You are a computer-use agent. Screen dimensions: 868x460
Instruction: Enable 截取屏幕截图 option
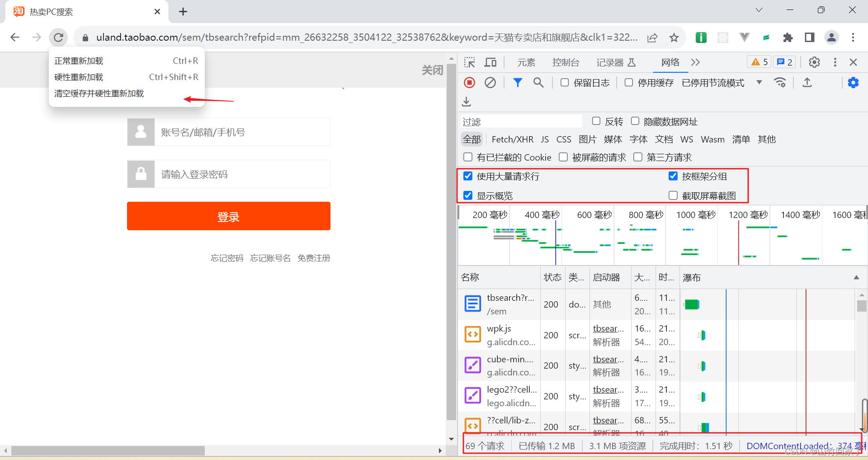(673, 195)
